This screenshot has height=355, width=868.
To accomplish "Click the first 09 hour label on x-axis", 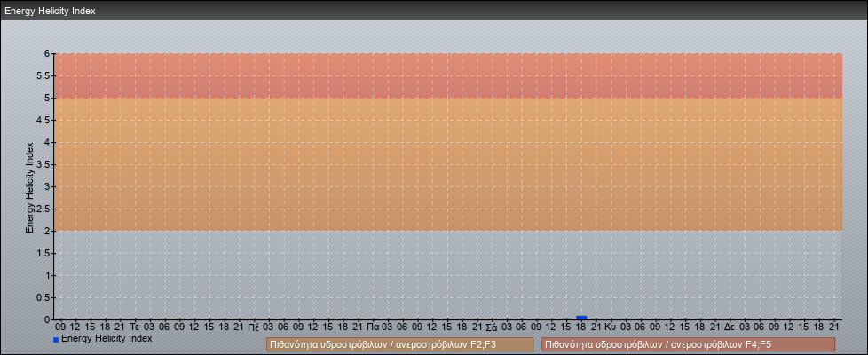I will point(60,327).
